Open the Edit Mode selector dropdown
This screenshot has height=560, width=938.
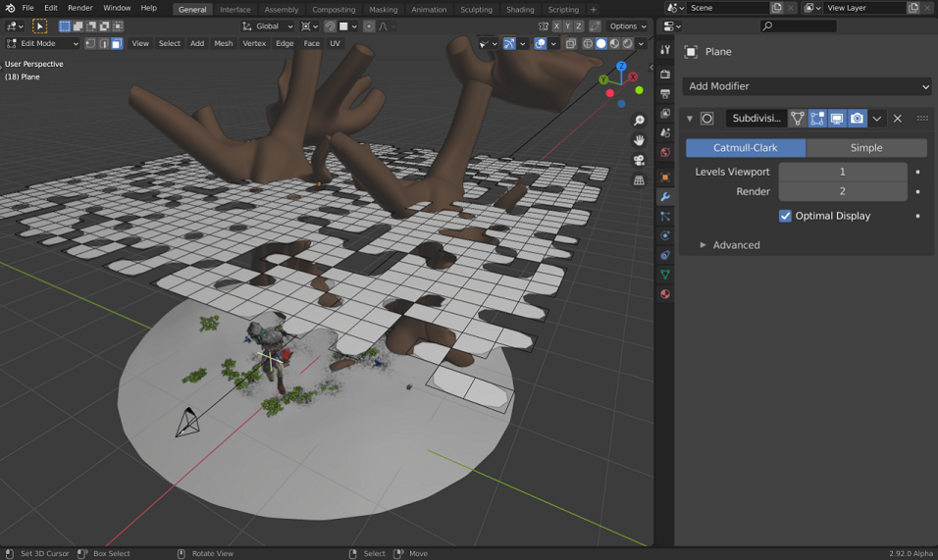pos(42,43)
